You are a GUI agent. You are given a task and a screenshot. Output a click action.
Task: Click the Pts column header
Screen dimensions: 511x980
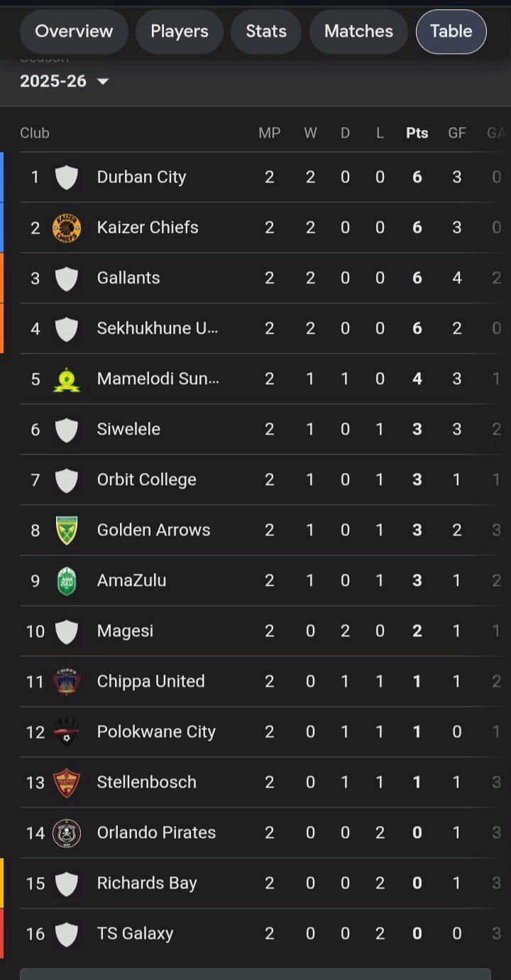coord(417,133)
